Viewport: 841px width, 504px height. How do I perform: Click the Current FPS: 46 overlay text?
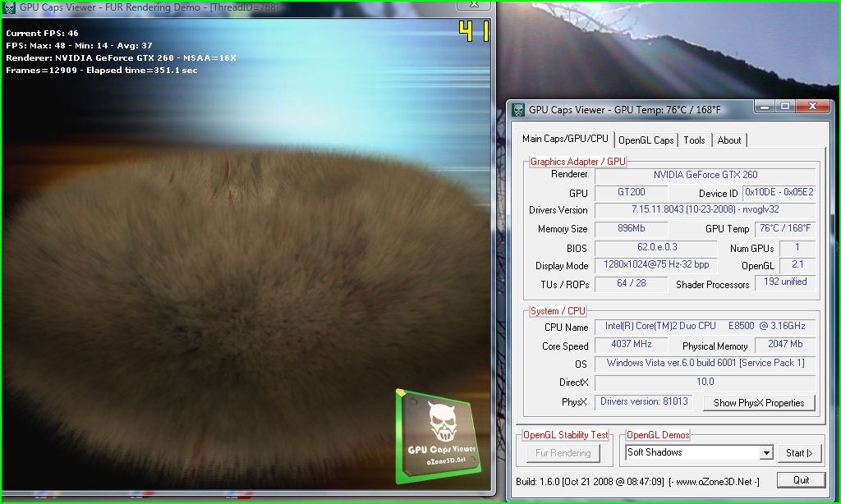(42, 33)
